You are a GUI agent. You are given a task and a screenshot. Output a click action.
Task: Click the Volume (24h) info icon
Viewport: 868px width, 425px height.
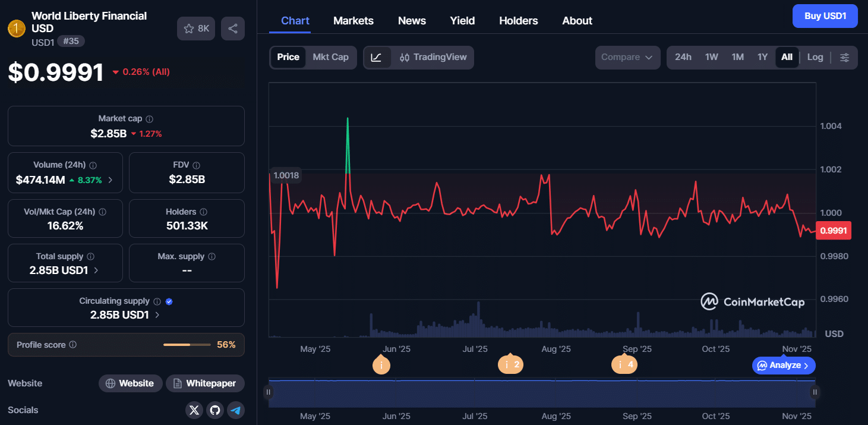(x=93, y=165)
